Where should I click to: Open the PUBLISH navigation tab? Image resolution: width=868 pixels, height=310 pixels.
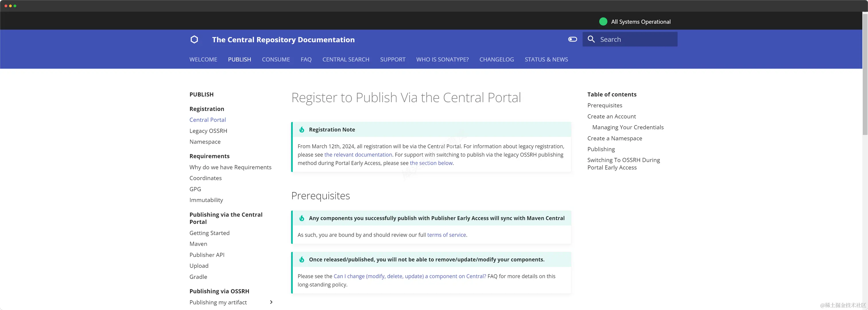pyautogui.click(x=239, y=59)
